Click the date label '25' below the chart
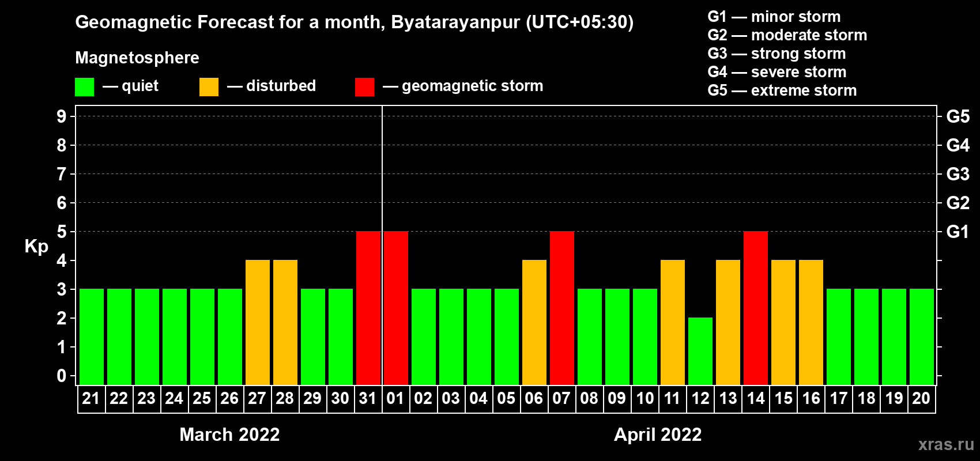The height and width of the screenshot is (461, 980). point(202,398)
